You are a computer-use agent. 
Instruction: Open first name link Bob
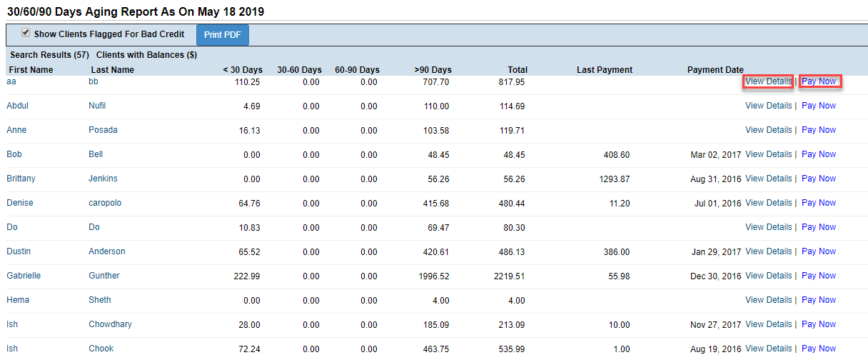(x=14, y=154)
